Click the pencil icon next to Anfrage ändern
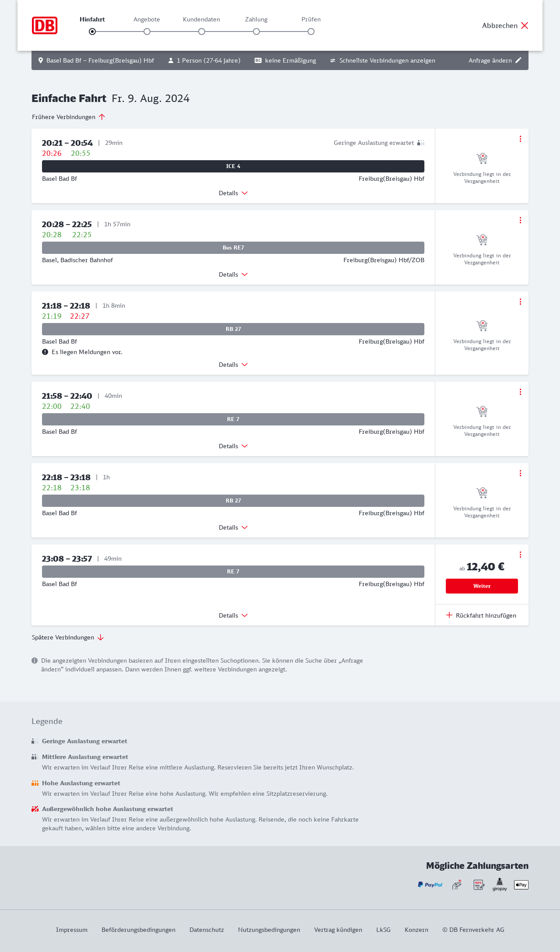Viewport: 560px width, 952px height. pyautogui.click(x=518, y=60)
